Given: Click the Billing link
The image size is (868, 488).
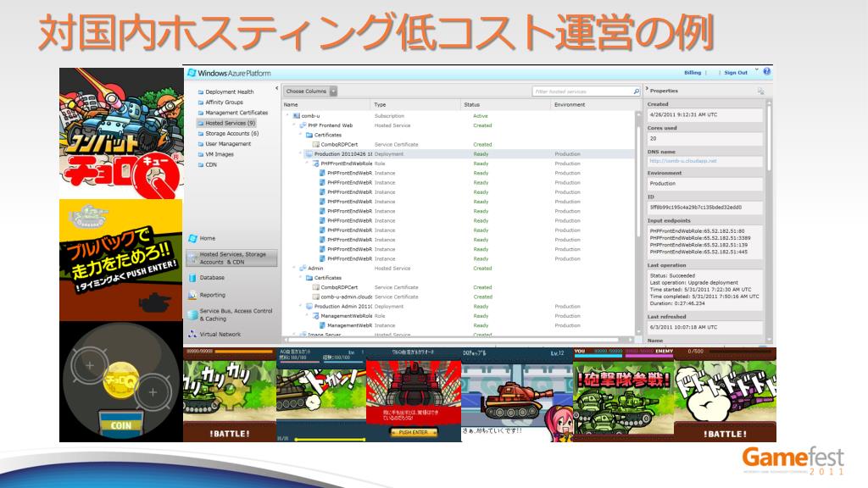Looking at the screenshot, I should click(692, 73).
